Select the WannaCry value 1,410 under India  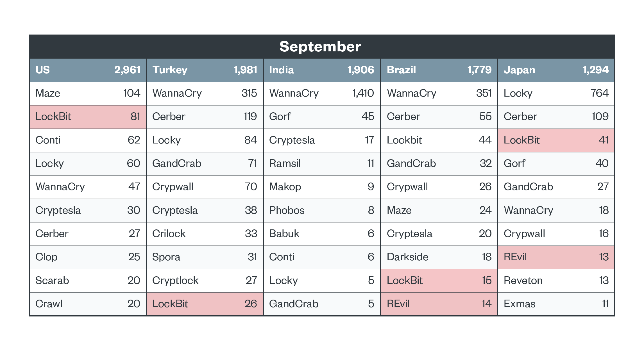pyautogui.click(x=363, y=93)
